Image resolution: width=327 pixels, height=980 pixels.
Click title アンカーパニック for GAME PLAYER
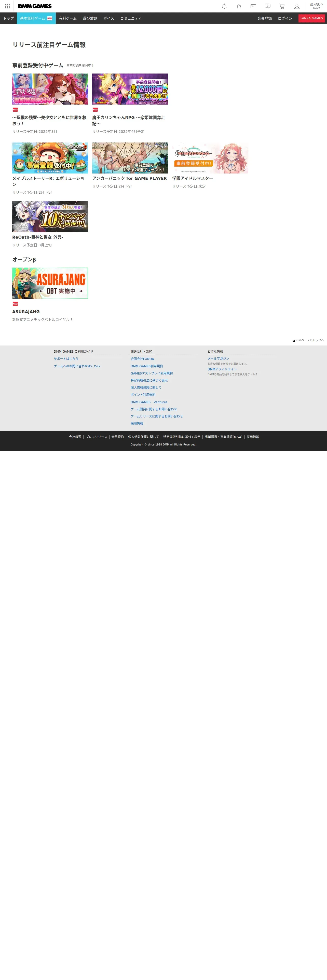tap(129, 178)
